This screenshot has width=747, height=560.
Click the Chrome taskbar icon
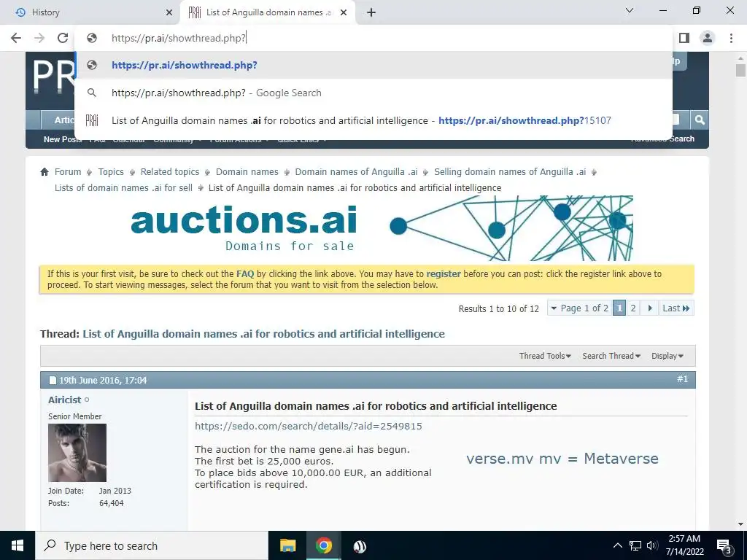(x=323, y=545)
